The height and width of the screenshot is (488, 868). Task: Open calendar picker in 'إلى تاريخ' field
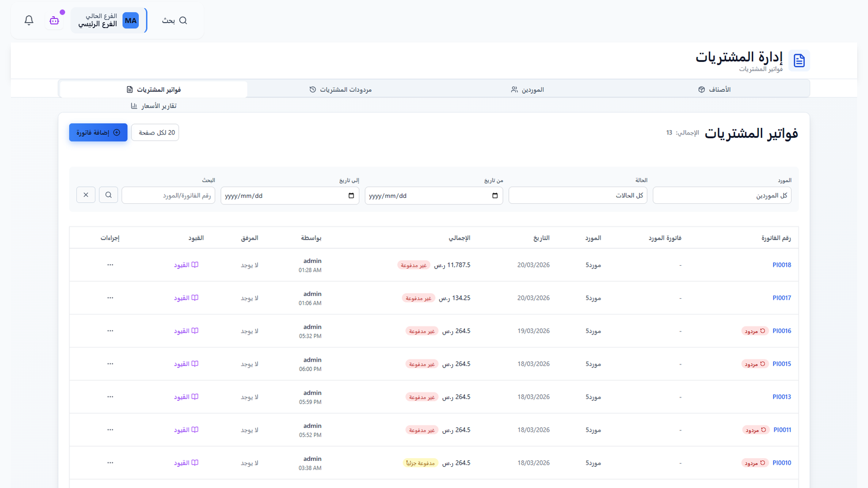coord(351,196)
